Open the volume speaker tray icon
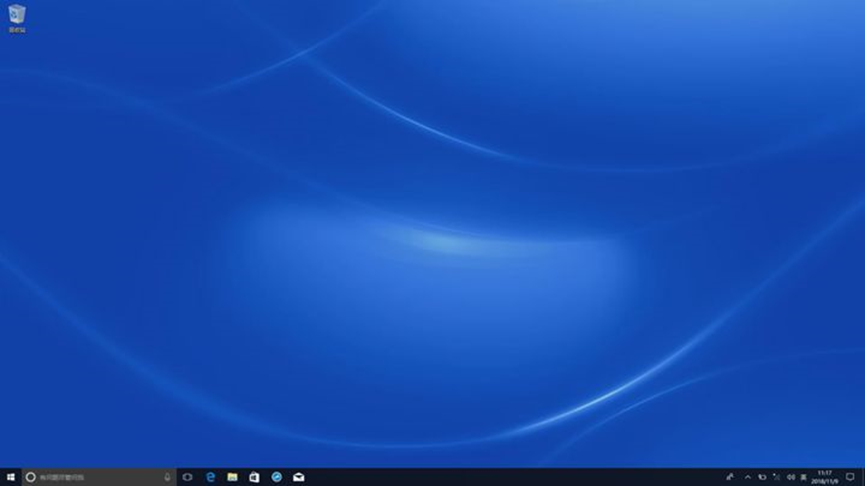Screen dimensions: 865x486 791,477
